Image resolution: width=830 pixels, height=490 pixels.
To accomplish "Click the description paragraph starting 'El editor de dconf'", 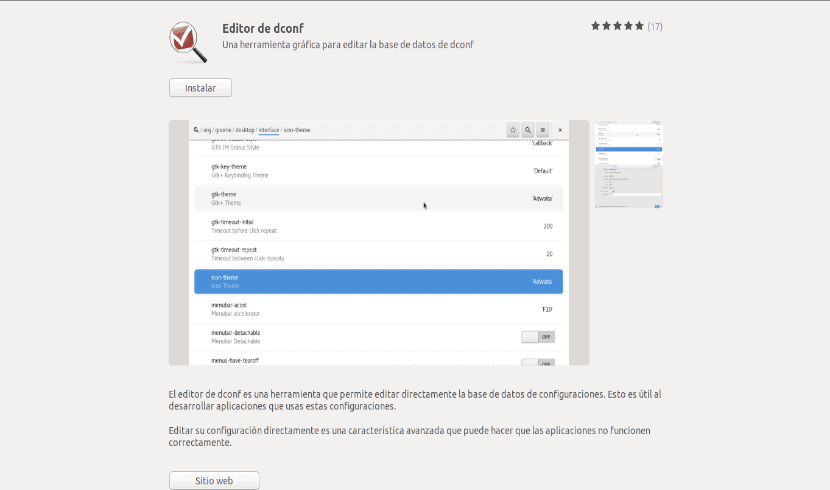I will (415, 400).
